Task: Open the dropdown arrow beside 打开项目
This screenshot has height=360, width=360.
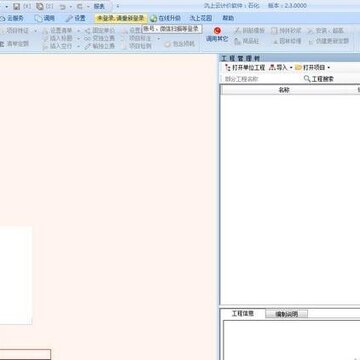Action: [x=329, y=68]
